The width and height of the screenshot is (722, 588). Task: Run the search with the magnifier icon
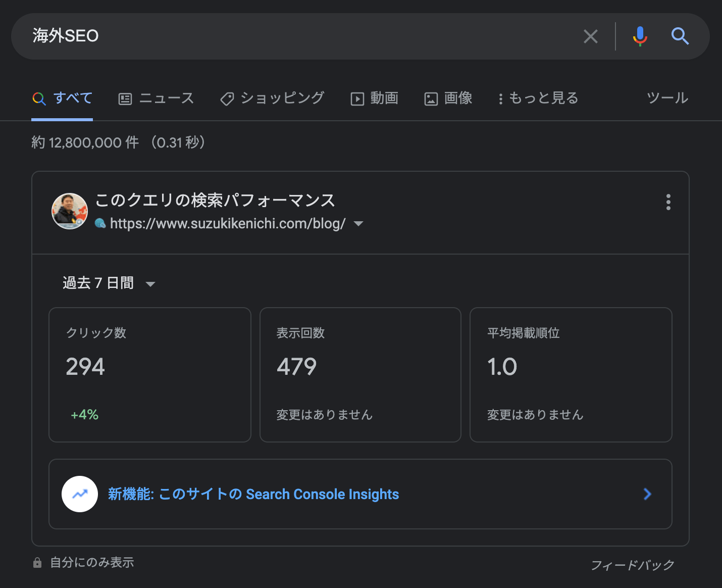pyautogui.click(x=680, y=36)
